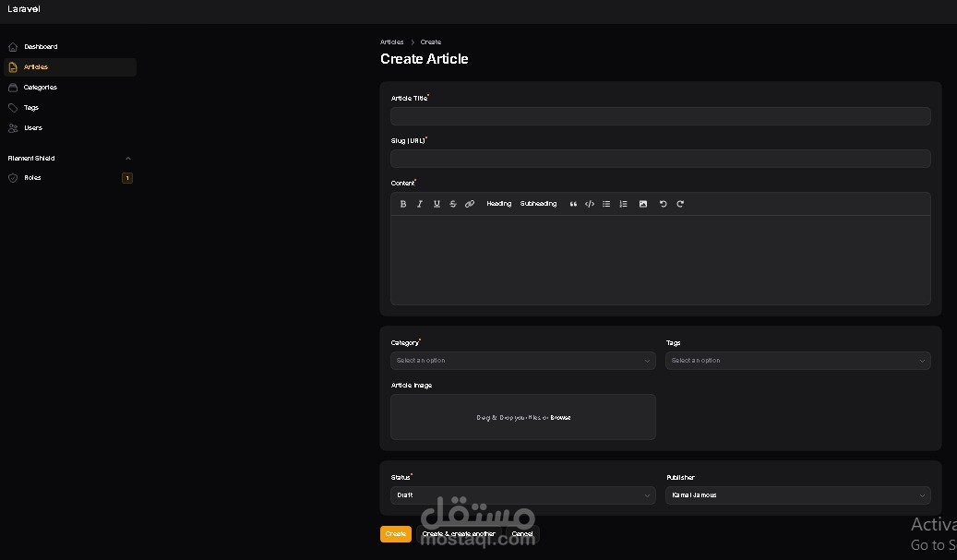Image resolution: width=957 pixels, height=560 pixels.
Task: Insert a blockquote using the quote icon
Action: 573,204
